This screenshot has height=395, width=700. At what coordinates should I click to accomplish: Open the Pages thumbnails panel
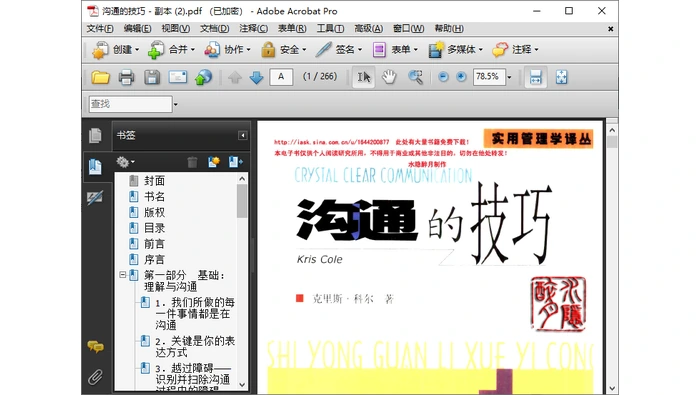[x=95, y=135]
